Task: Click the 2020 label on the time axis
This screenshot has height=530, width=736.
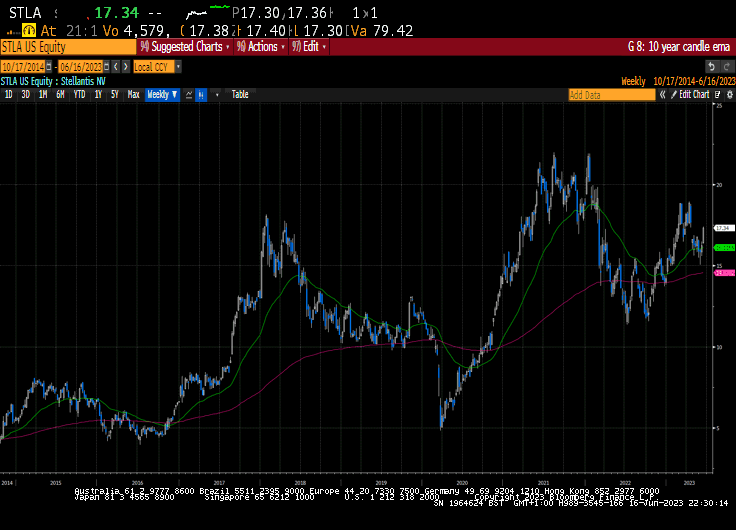Action: (x=462, y=483)
